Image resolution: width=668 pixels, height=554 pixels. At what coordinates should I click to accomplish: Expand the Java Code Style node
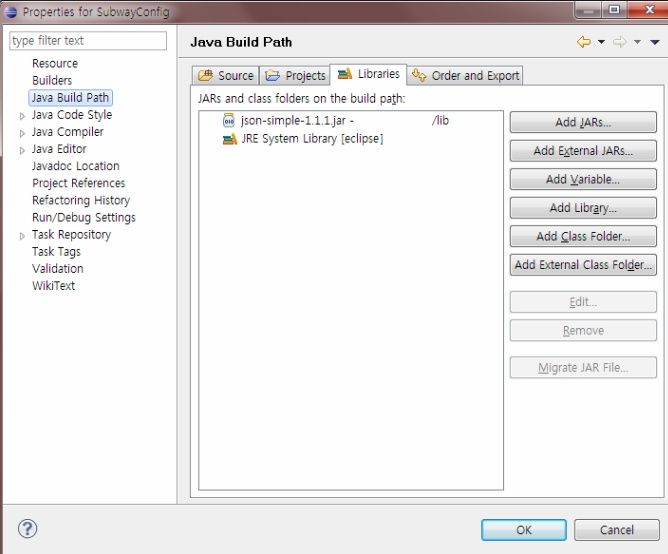pos(22,116)
